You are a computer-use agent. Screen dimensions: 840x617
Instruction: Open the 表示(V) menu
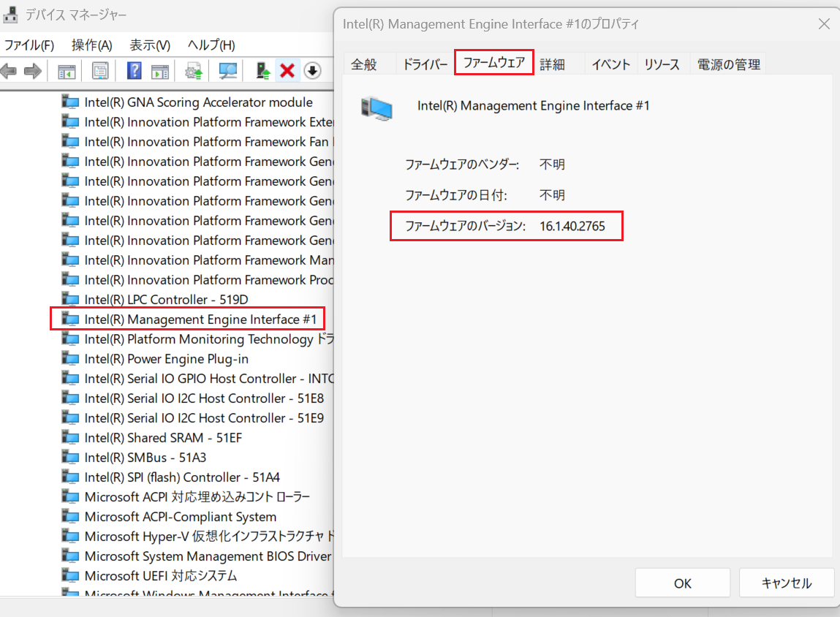pos(150,45)
